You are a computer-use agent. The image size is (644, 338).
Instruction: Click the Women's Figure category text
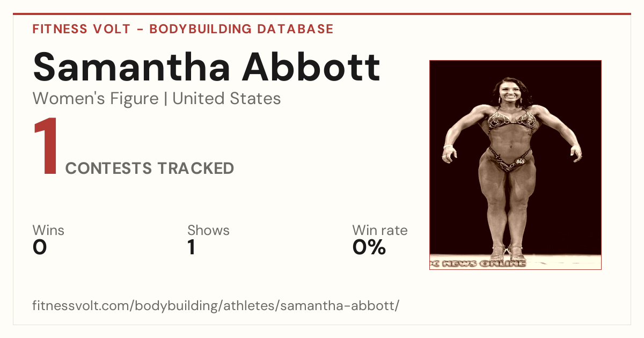coord(96,99)
